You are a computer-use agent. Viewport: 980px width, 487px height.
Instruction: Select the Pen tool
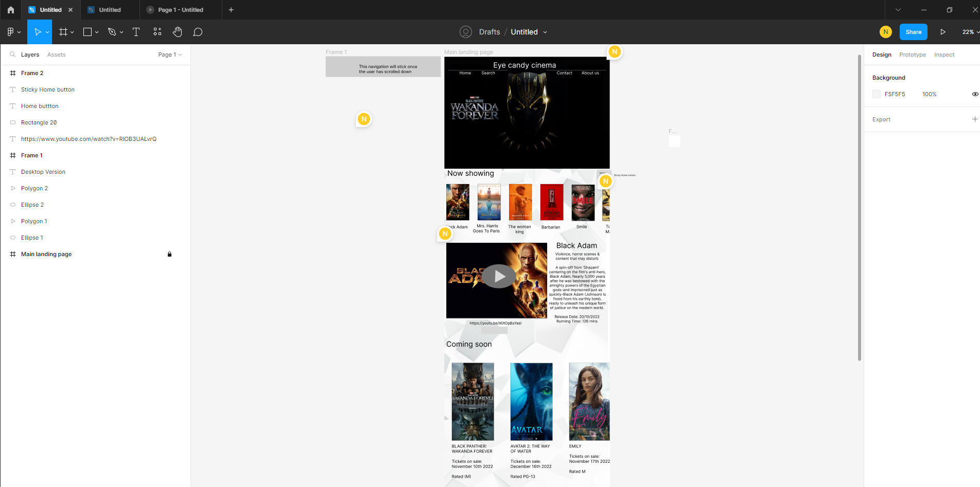tap(112, 32)
